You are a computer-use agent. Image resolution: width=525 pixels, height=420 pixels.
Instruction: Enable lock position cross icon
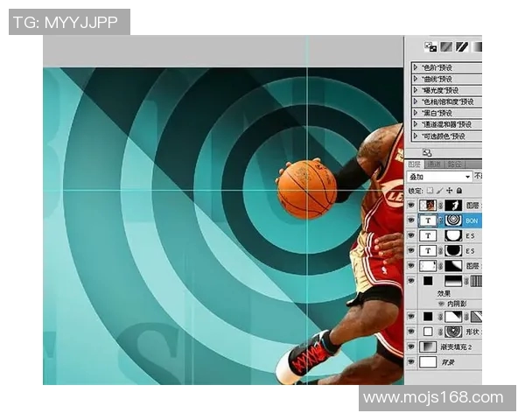coord(450,191)
